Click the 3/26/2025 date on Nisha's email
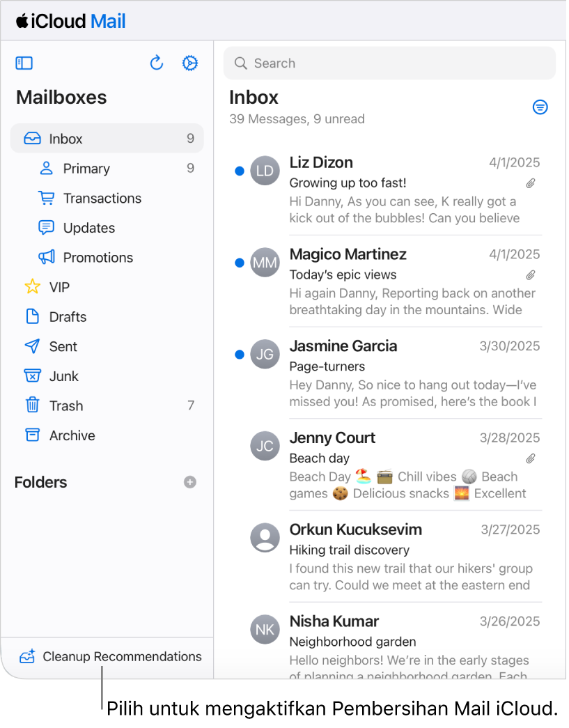The width and height of the screenshot is (569, 728). [510, 621]
